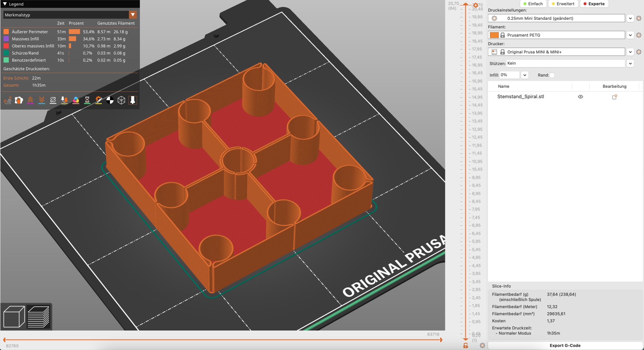
Task: Click Export G-Code button
Action: [565, 345]
